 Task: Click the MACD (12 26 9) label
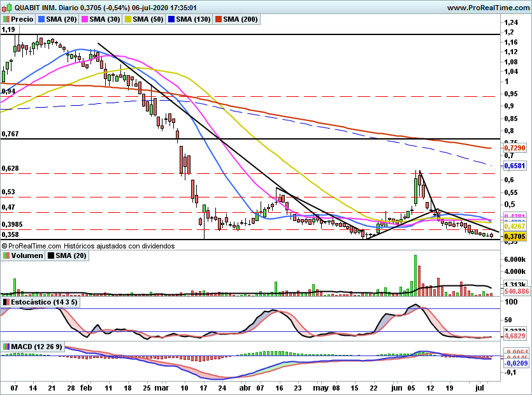(x=37, y=347)
